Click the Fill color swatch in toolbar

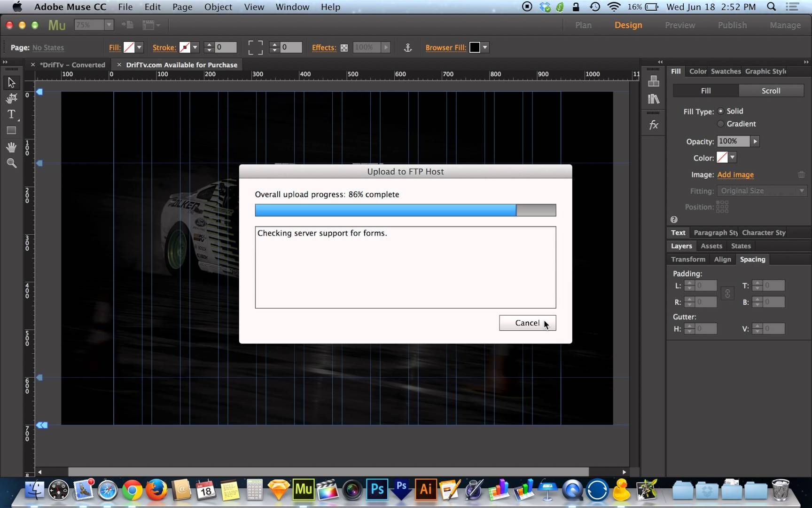coord(129,48)
